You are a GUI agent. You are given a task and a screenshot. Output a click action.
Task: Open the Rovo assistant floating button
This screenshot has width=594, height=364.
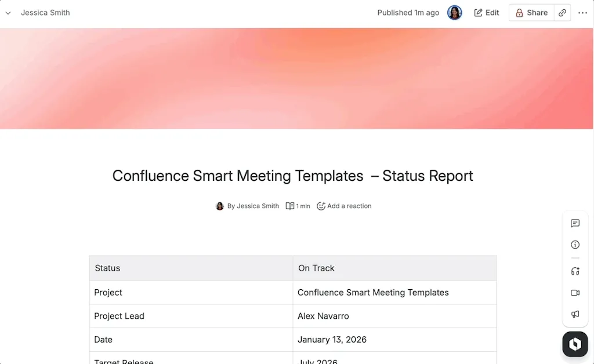pos(575,344)
